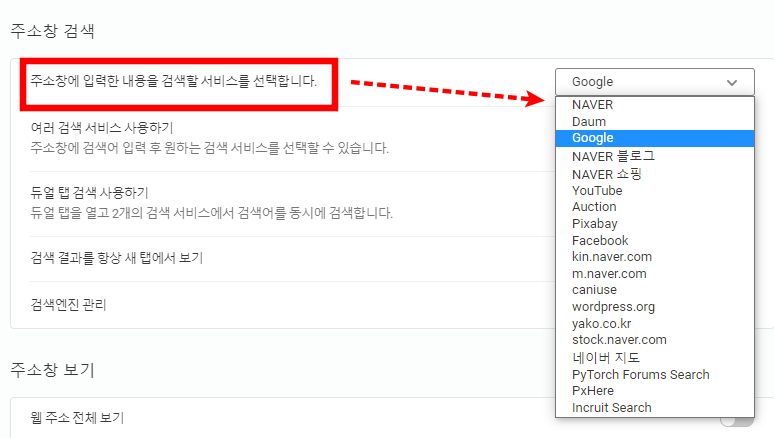Choose Incruit Search option
The width and height of the screenshot is (774, 438).
click(655, 408)
